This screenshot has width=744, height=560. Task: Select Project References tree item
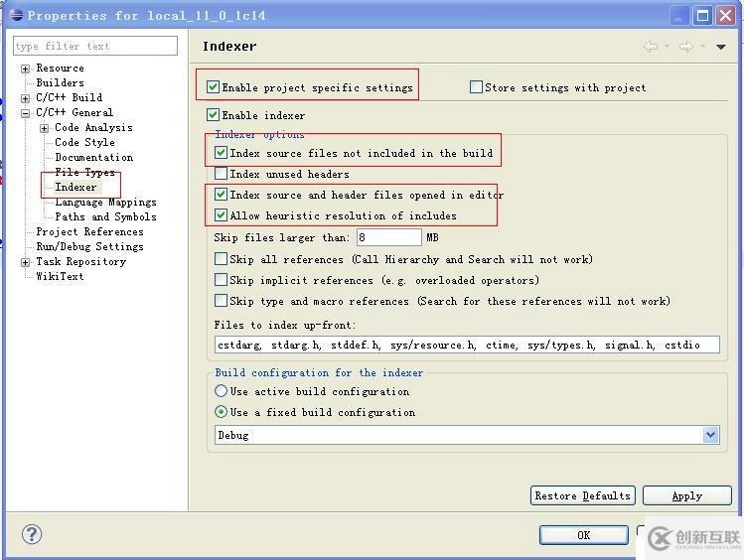click(x=89, y=232)
